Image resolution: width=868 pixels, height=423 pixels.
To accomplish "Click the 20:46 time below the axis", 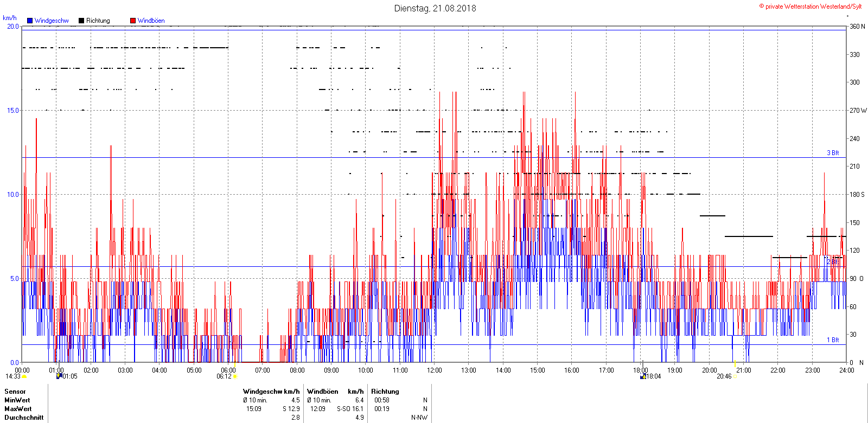I will point(724,376).
